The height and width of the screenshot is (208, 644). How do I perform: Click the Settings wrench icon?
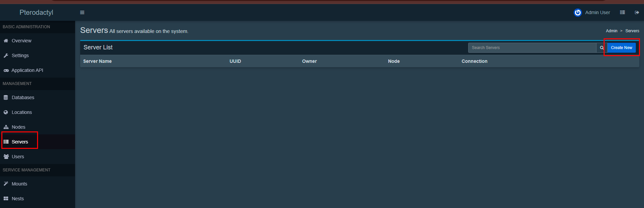tap(6, 55)
